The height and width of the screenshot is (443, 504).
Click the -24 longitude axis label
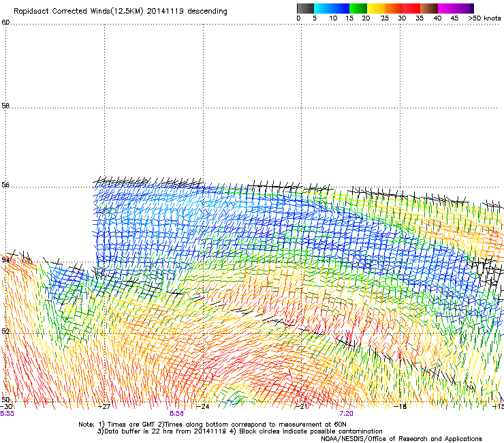pyautogui.click(x=203, y=407)
